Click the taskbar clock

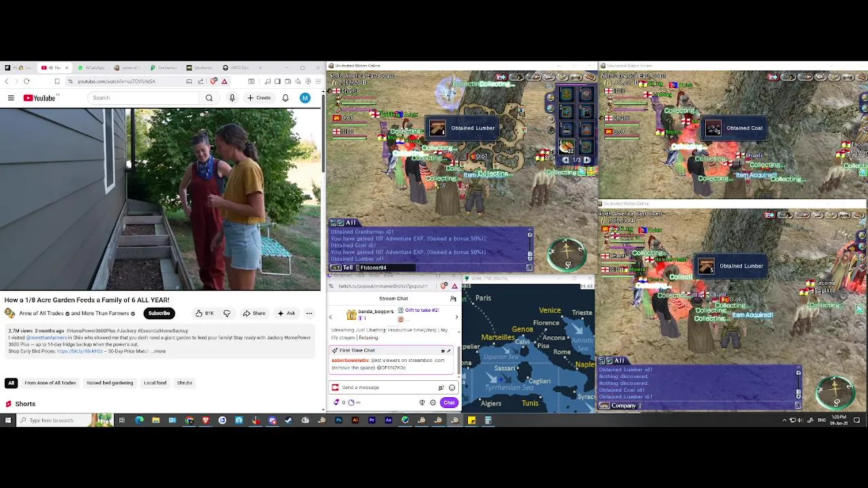tap(839, 420)
